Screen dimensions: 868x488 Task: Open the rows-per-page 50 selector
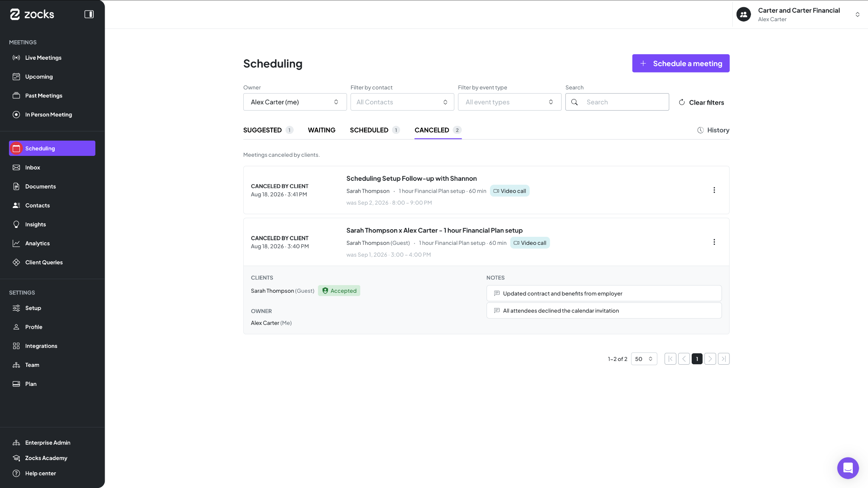[x=644, y=359]
